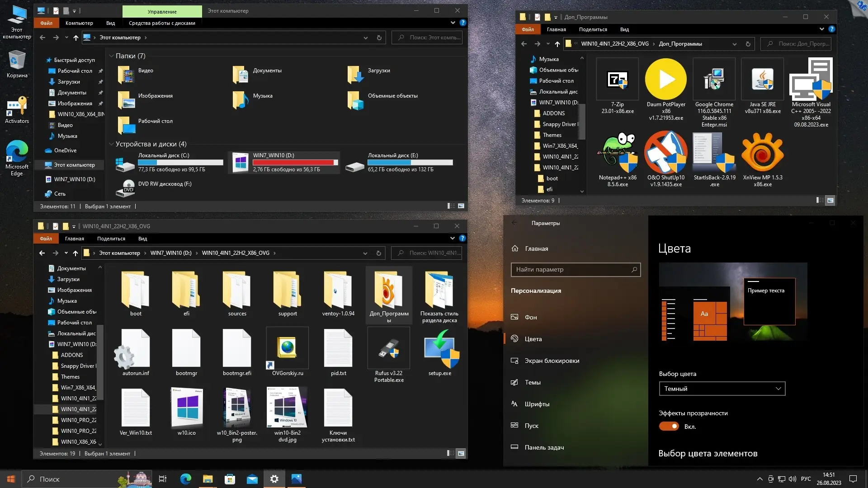Open the Rufus v3.22 Portable.exe file
The width and height of the screenshot is (868, 488).
388,349
